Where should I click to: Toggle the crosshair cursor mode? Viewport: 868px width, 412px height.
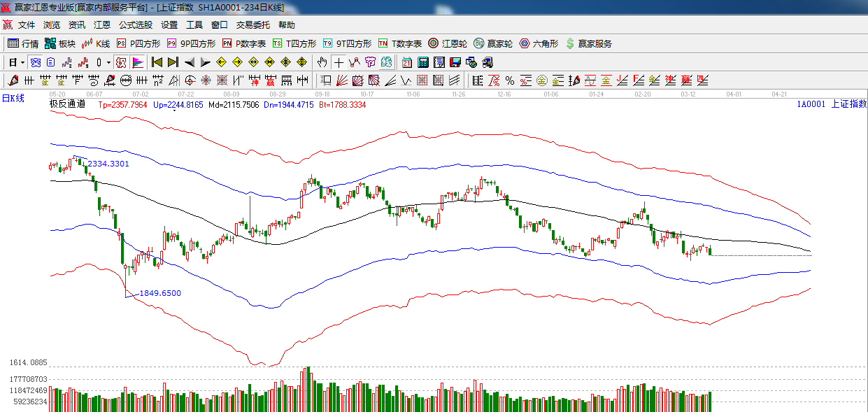(339, 62)
